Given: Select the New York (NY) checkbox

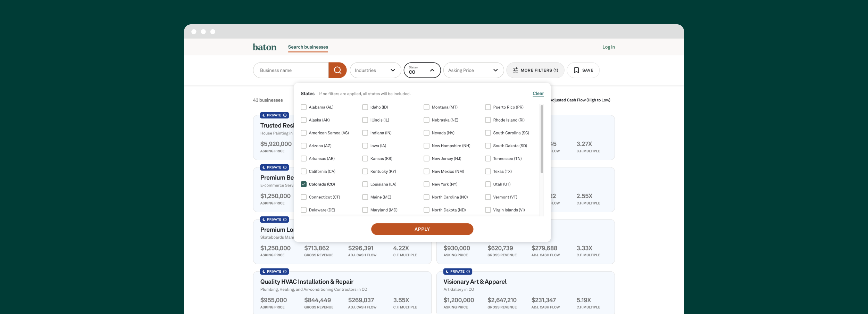Looking at the screenshot, I should (427, 184).
